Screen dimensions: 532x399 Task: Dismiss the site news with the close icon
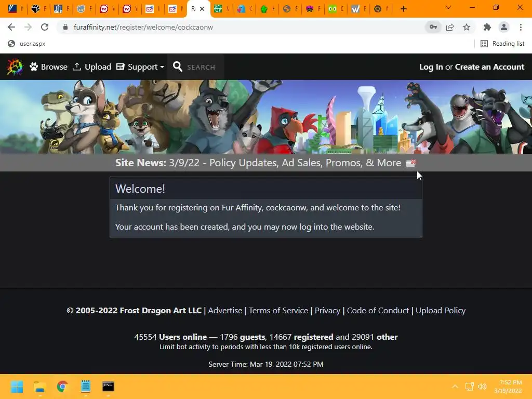pyautogui.click(x=411, y=164)
